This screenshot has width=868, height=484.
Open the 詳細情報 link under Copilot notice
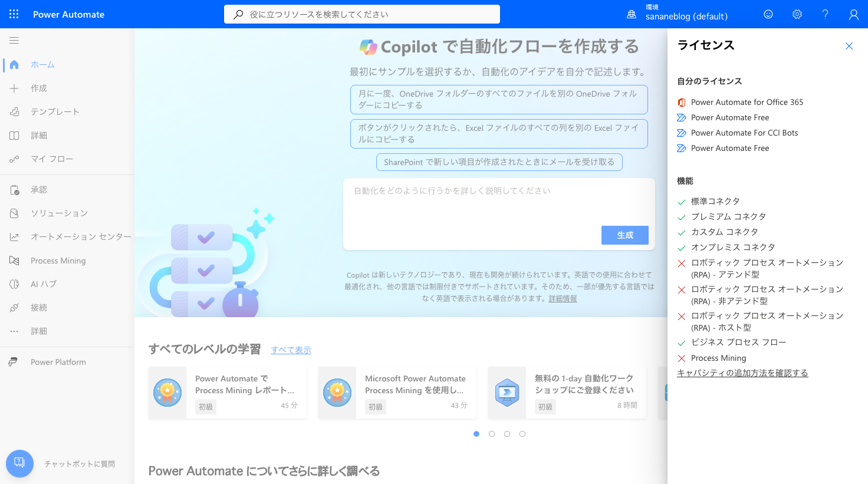[563, 299]
